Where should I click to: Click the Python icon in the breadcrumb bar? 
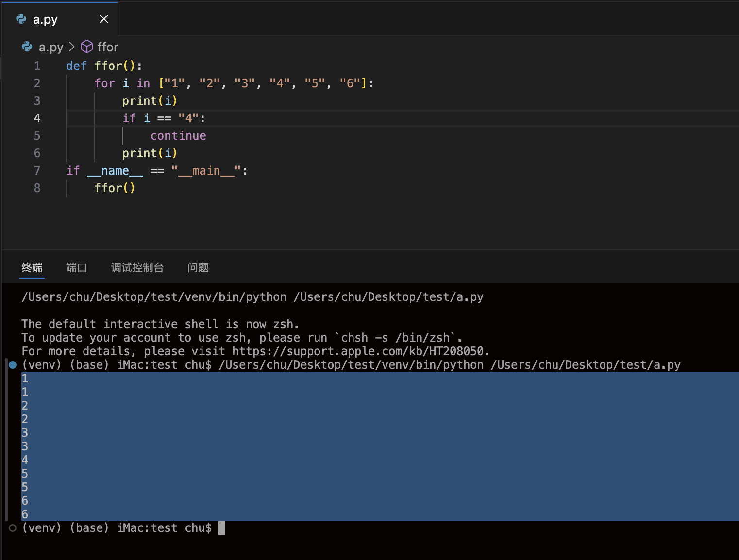click(27, 47)
